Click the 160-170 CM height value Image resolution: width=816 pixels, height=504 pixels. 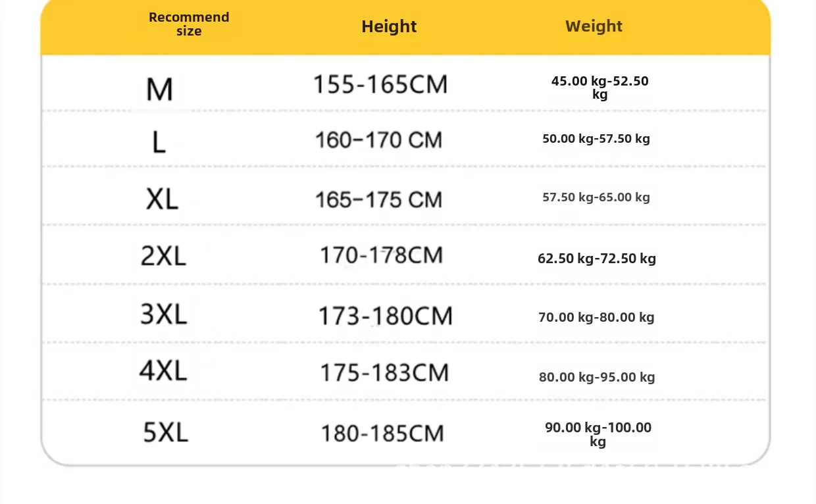[378, 140]
